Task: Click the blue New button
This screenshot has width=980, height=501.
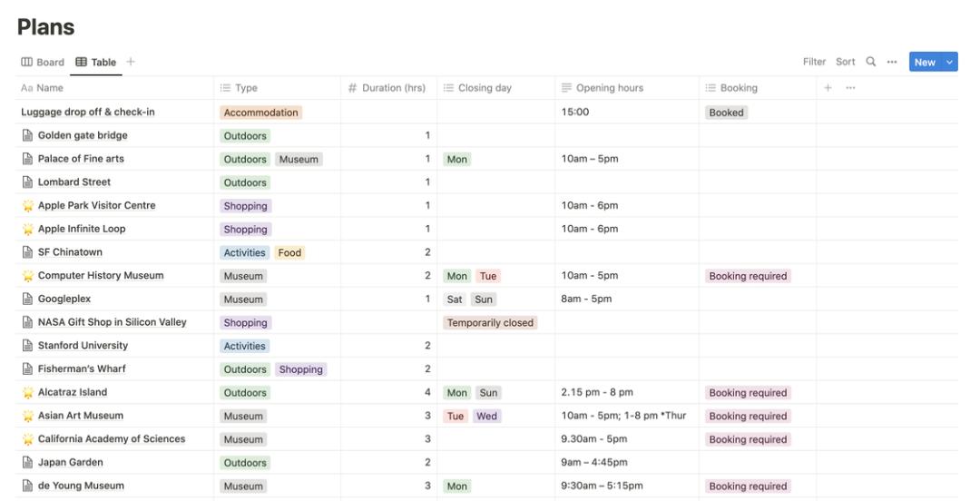Action: coord(925,62)
